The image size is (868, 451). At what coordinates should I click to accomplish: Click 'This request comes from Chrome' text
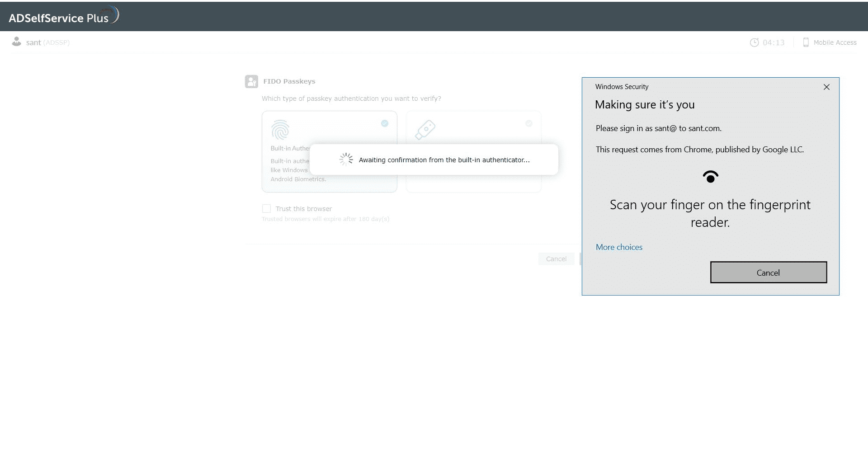tap(700, 150)
